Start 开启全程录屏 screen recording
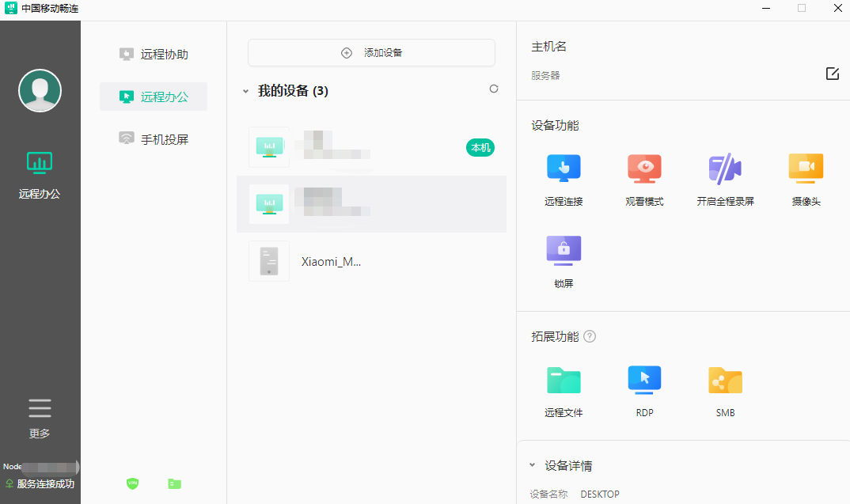The image size is (850, 504). coord(725,169)
